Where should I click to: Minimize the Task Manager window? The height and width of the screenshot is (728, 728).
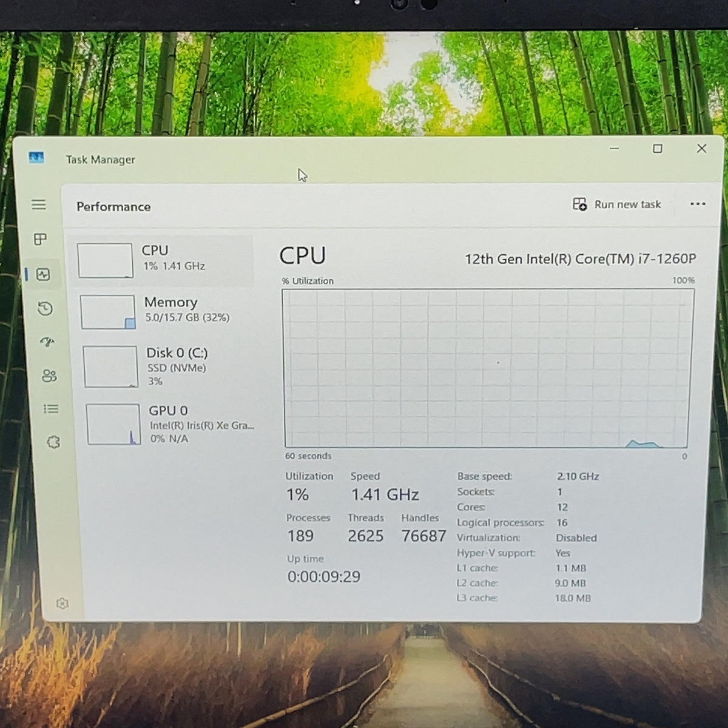tap(615, 148)
